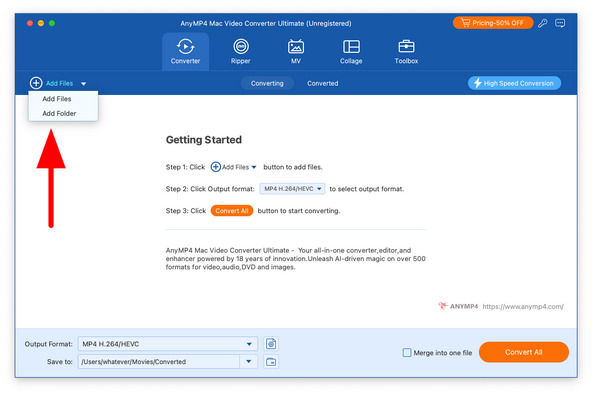The image size is (600, 394).
Task: Click the yellow minimize window button
Action: pyautogui.click(x=41, y=24)
